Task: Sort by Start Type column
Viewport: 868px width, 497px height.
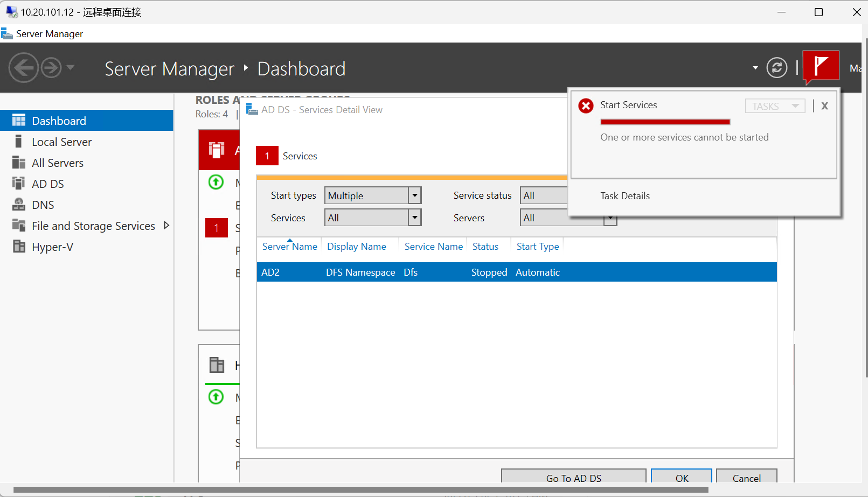Action: click(x=538, y=246)
